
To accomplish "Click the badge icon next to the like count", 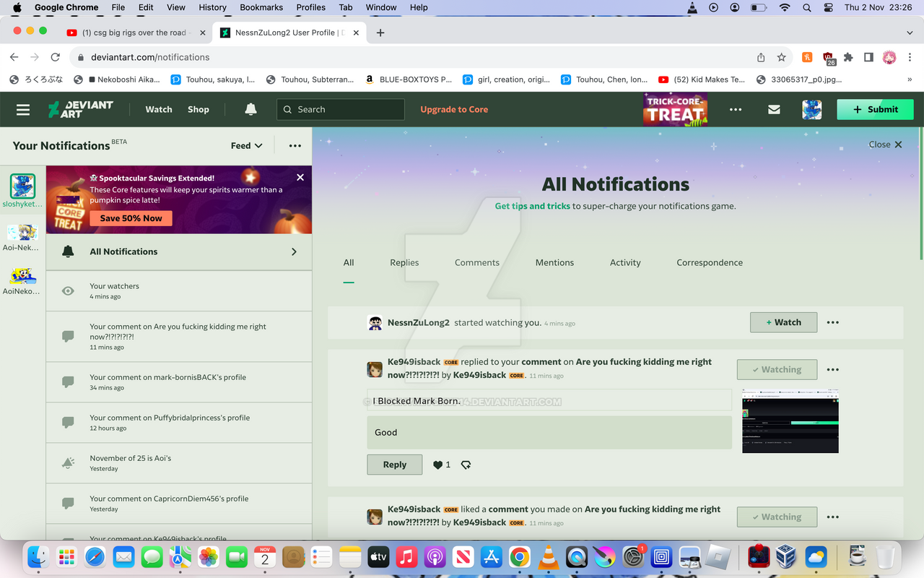I will [466, 465].
